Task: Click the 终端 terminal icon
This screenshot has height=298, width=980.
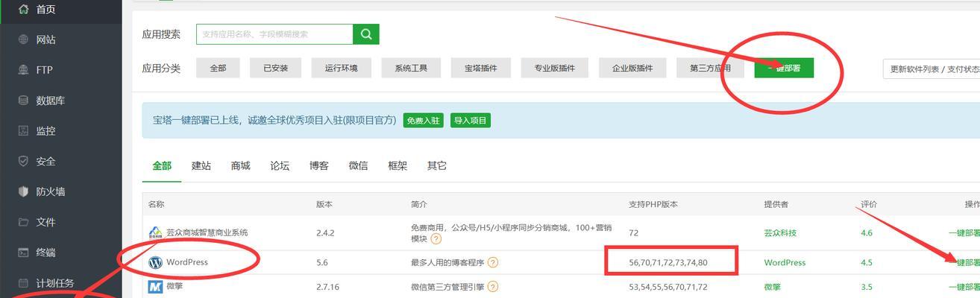Action: coord(23,253)
